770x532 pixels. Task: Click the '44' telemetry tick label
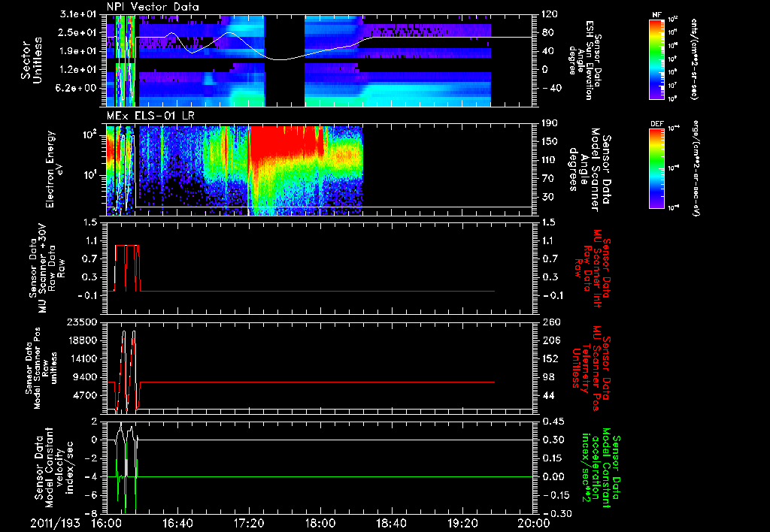point(547,395)
